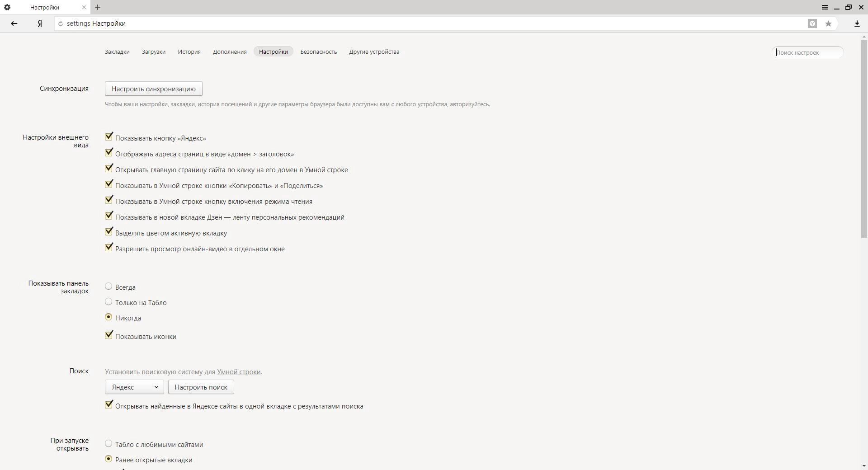This screenshot has height=470, width=868.
Task: Go to the Дополнения section
Action: point(230,52)
